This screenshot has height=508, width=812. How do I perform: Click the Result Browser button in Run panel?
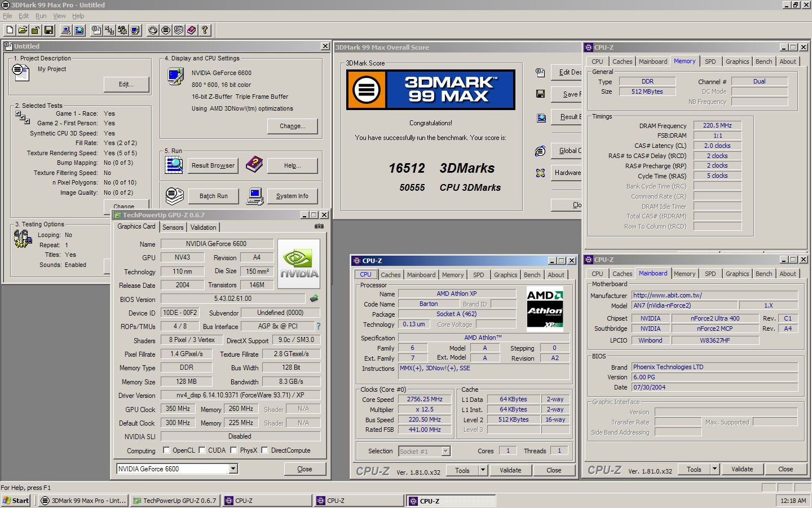tap(213, 165)
